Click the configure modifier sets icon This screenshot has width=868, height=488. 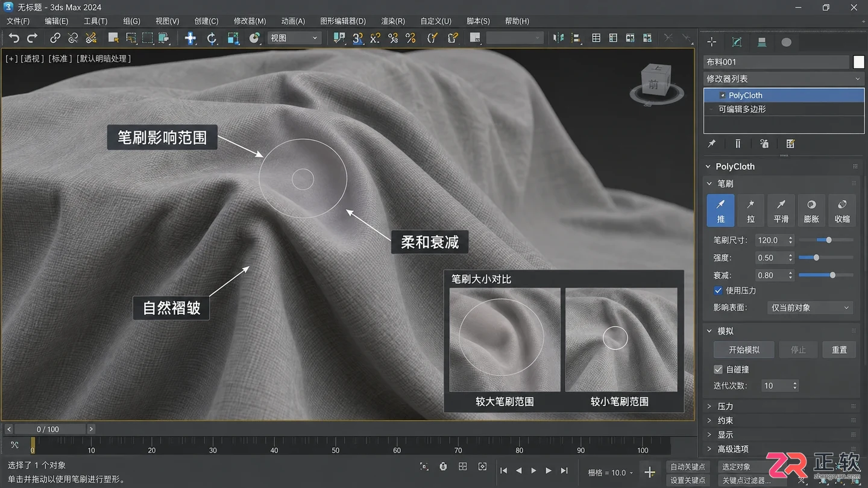[x=790, y=144]
